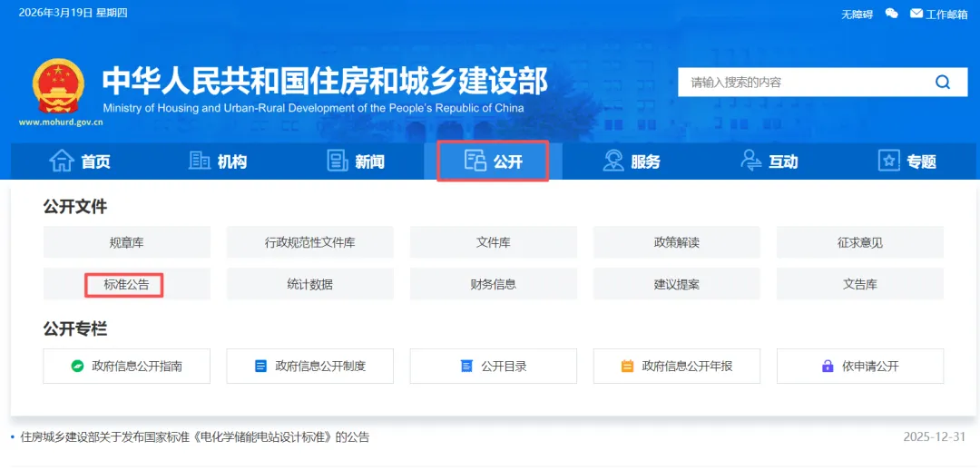This screenshot has width=980, height=470.
Task: Open 政府信息公开制度 link
Action: pos(310,367)
